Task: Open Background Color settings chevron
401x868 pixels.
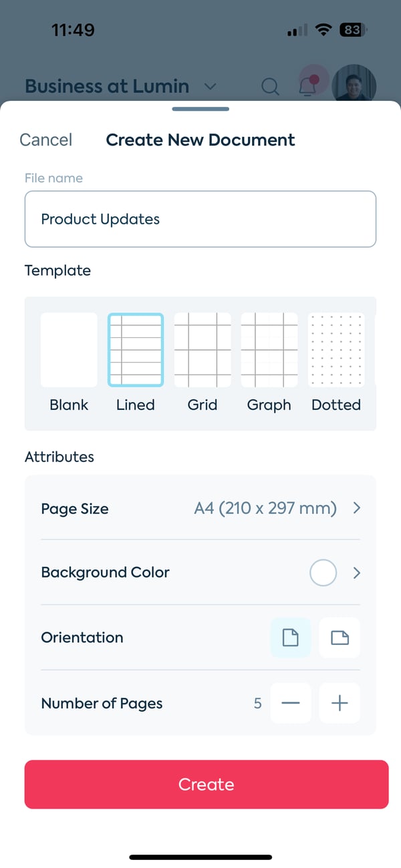Action: pyautogui.click(x=356, y=572)
